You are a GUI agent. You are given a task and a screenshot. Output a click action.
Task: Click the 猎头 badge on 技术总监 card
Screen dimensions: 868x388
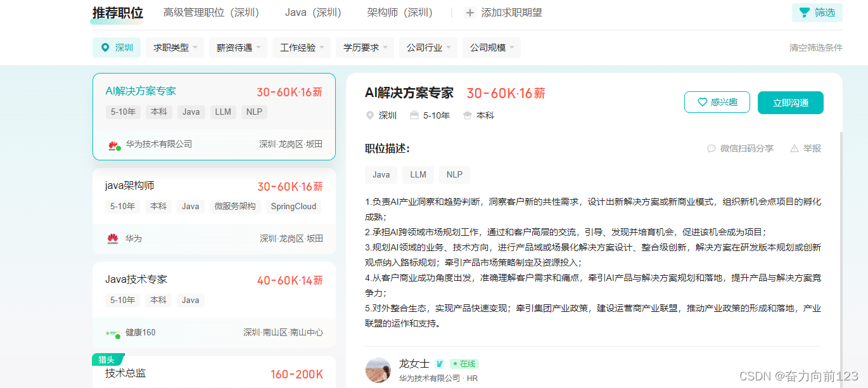pos(108,359)
